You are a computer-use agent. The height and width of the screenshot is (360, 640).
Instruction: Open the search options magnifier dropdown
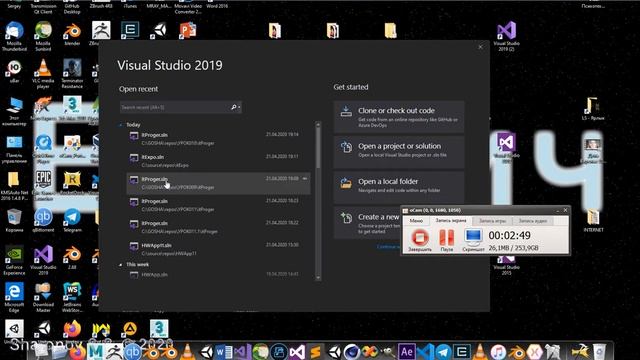coord(236,107)
